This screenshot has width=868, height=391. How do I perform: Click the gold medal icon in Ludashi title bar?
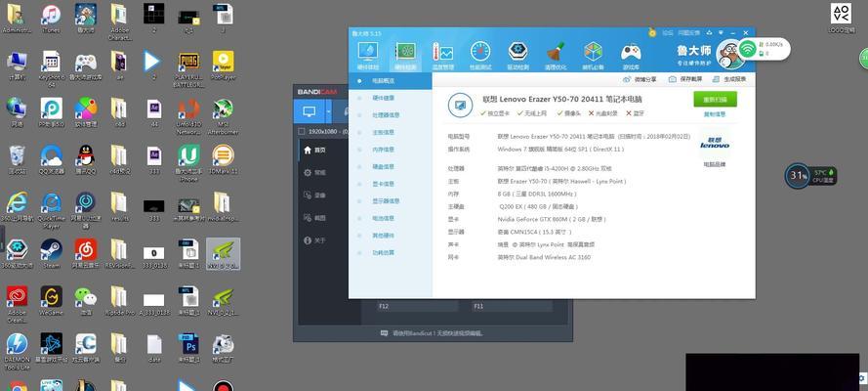coord(652,32)
